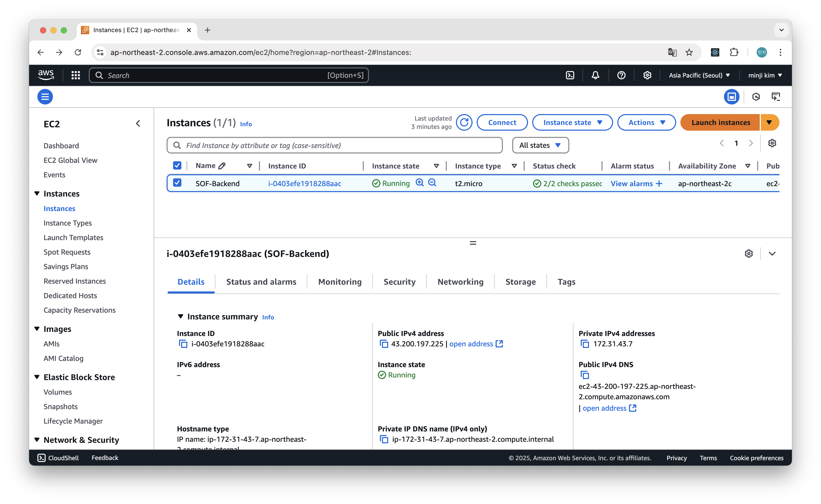Toggle the blue hamburger navigation menu
Screen dimensions: 821x504
45,97
